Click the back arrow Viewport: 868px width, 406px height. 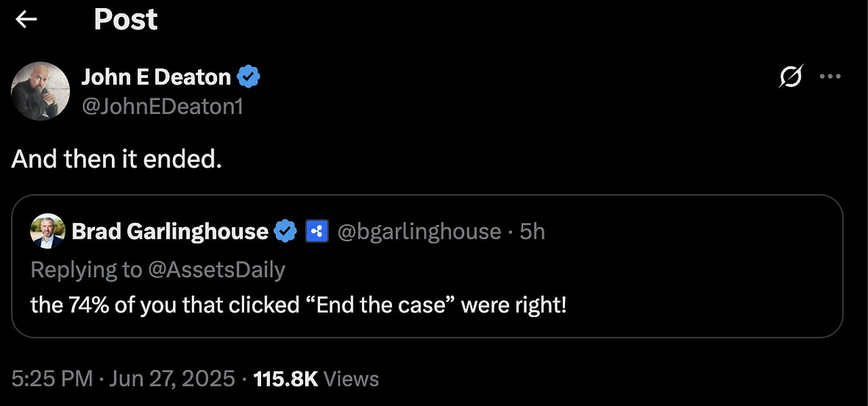[26, 20]
